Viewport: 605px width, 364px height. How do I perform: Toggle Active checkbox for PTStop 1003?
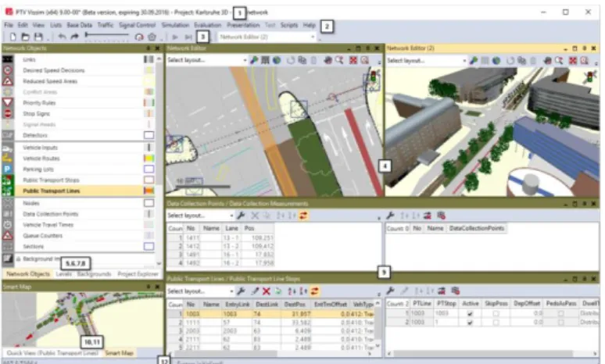tap(470, 313)
